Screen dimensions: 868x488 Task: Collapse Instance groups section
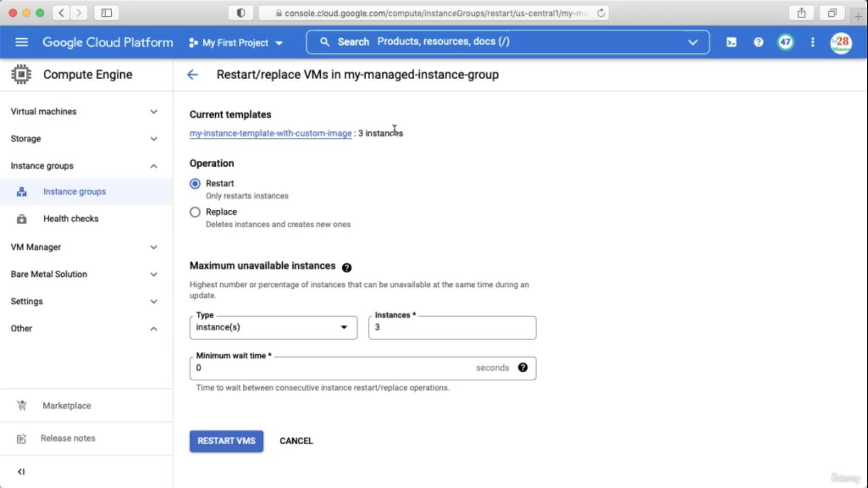click(154, 166)
